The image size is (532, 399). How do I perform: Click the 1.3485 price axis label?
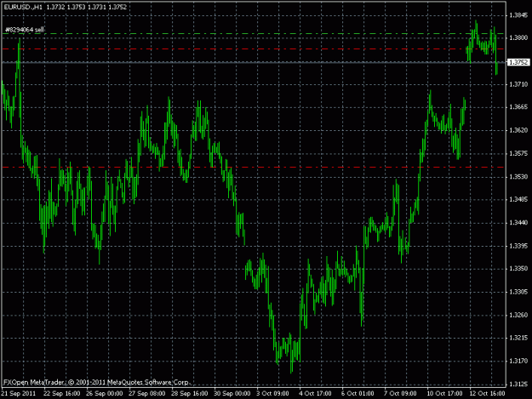(518, 200)
